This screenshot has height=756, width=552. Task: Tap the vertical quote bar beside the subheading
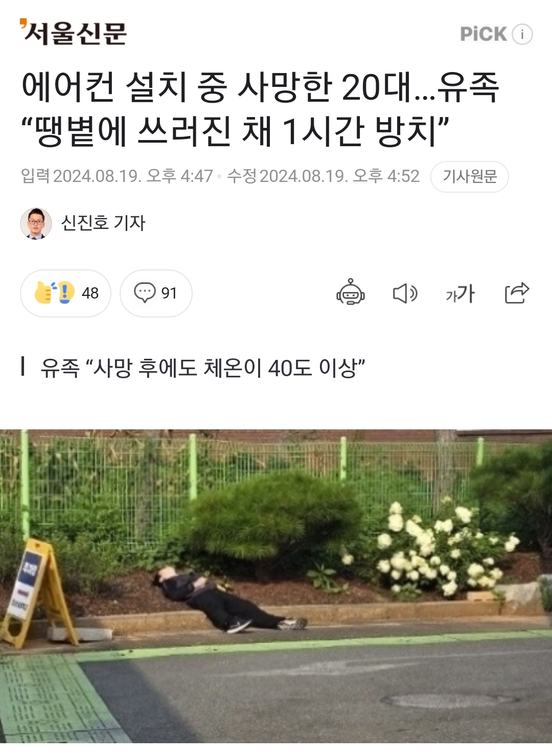(23, 366)
